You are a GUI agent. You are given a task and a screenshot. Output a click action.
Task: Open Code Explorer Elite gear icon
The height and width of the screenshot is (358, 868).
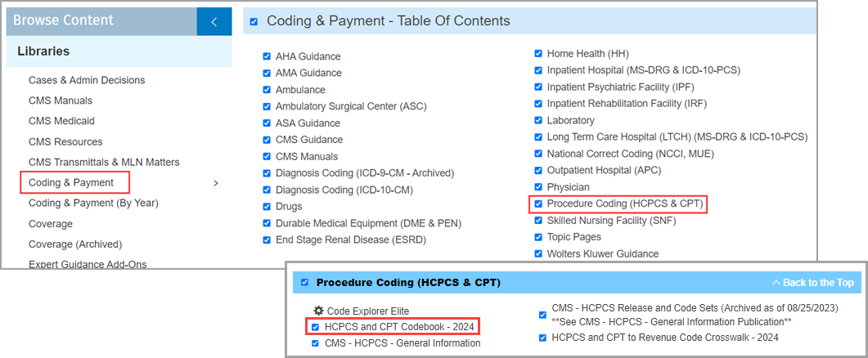(x=318, y=311)
